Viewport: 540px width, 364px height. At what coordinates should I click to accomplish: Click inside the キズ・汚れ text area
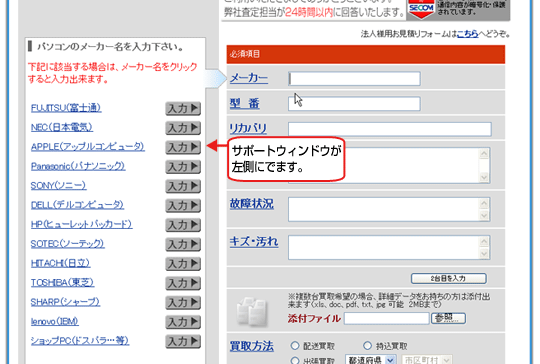coord(384,248)
